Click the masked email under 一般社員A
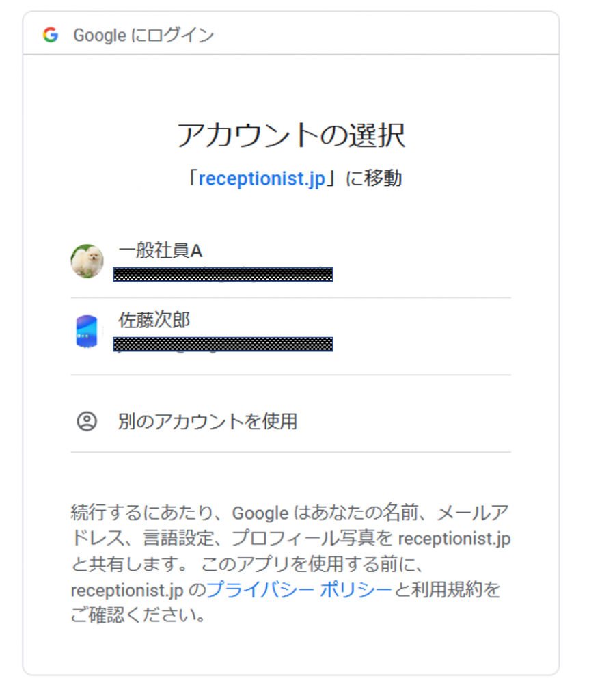Screen dimensions: 602x700 (223, 275)
